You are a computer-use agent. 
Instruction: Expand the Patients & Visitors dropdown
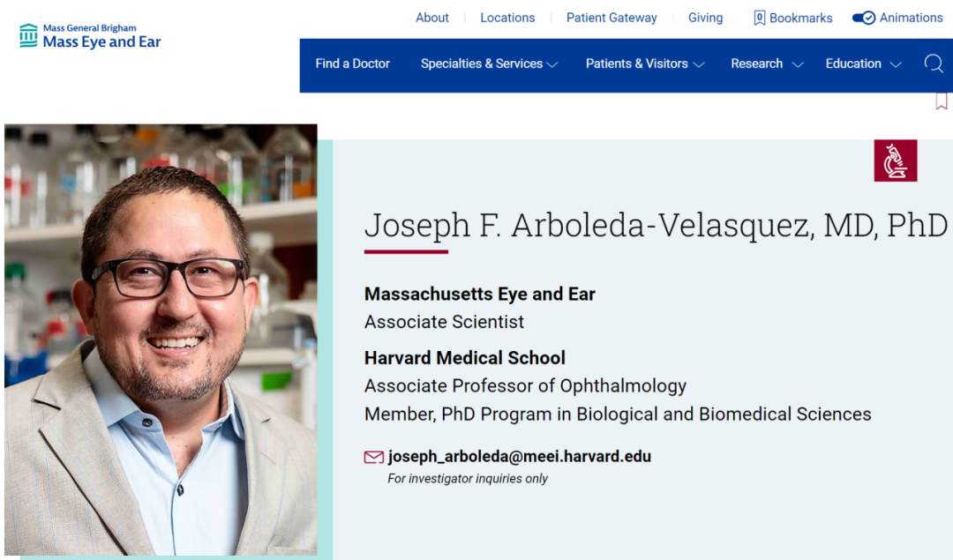(x=645, y=63)
